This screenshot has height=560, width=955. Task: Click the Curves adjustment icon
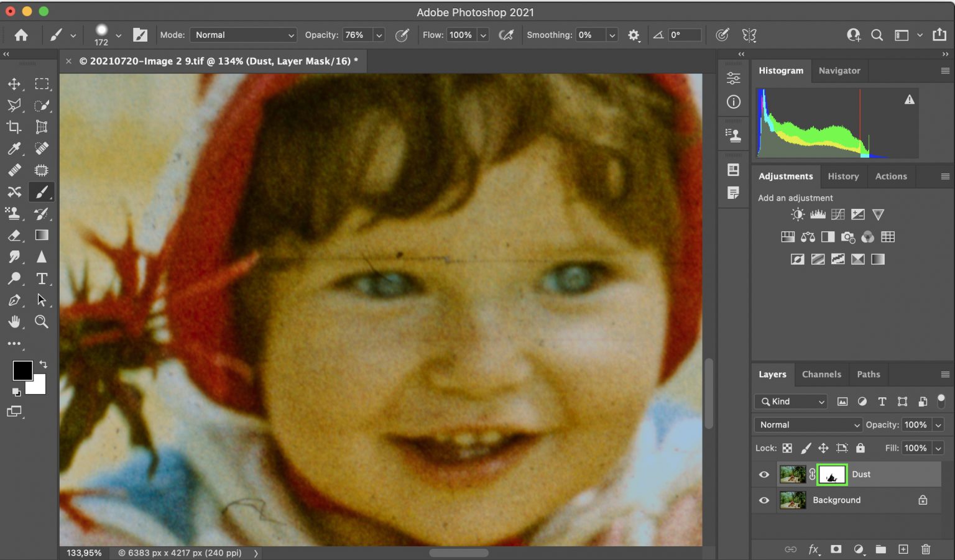(x=838, y=214)
